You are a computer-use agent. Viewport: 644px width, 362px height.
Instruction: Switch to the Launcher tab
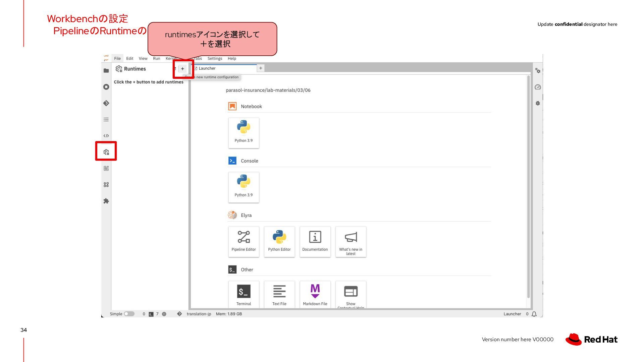point(224,68)
